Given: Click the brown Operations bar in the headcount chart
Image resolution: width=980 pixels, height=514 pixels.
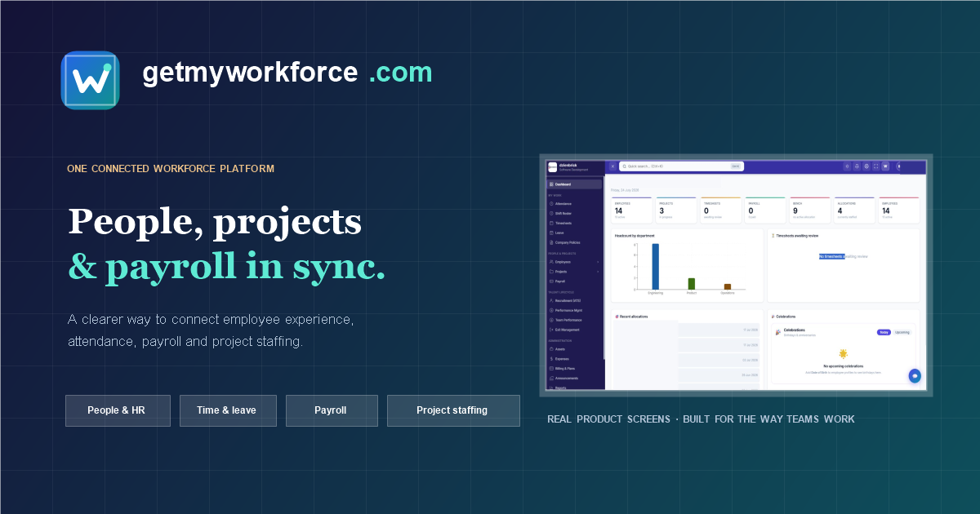Looking at the screenshot, I should [727, 286].
